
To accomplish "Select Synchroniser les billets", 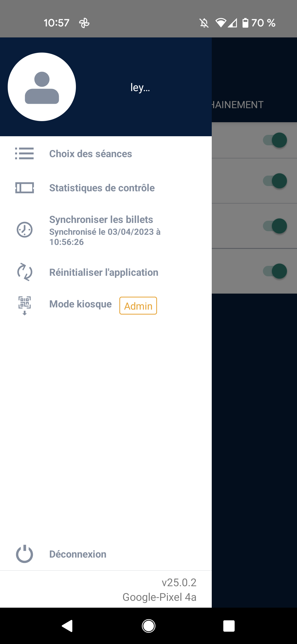I will point(101,220).
